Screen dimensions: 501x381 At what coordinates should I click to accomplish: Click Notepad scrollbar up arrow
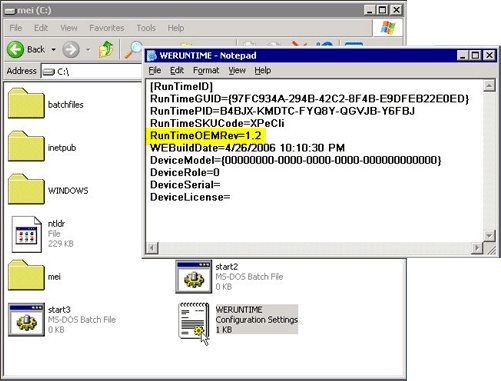(x=489, y=86)
